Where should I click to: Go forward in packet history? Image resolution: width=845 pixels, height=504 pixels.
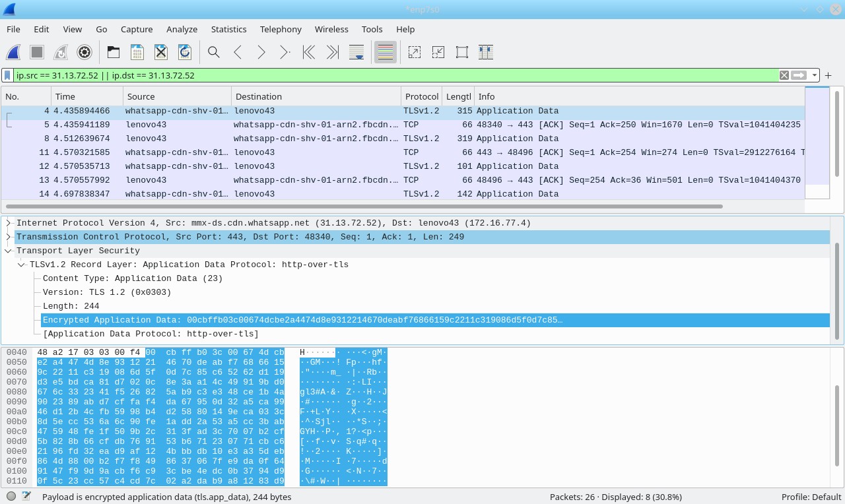click(261, 52)
